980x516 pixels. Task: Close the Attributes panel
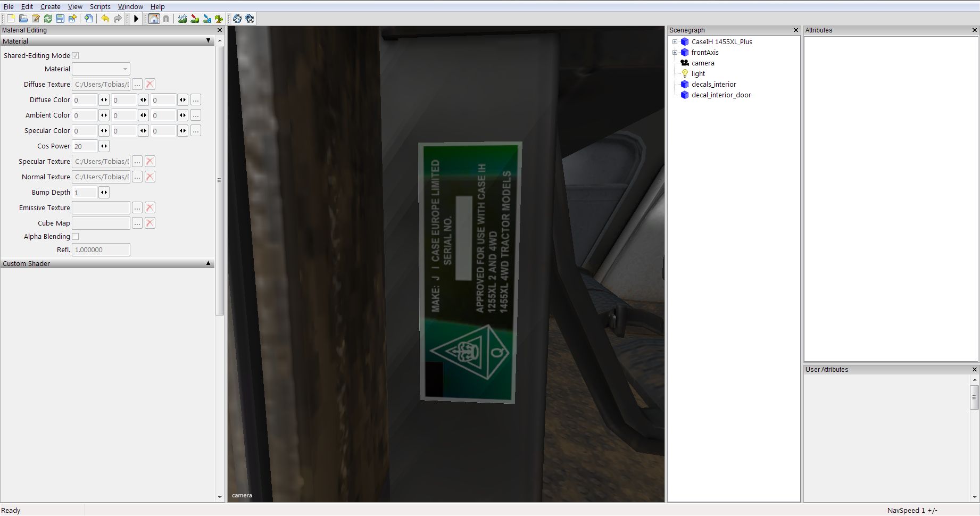point(975,30)
